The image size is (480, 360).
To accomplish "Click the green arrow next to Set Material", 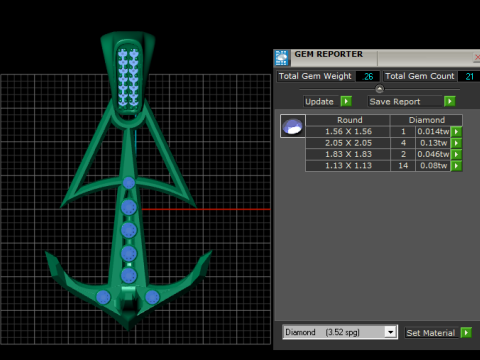I will click(466, 332).
